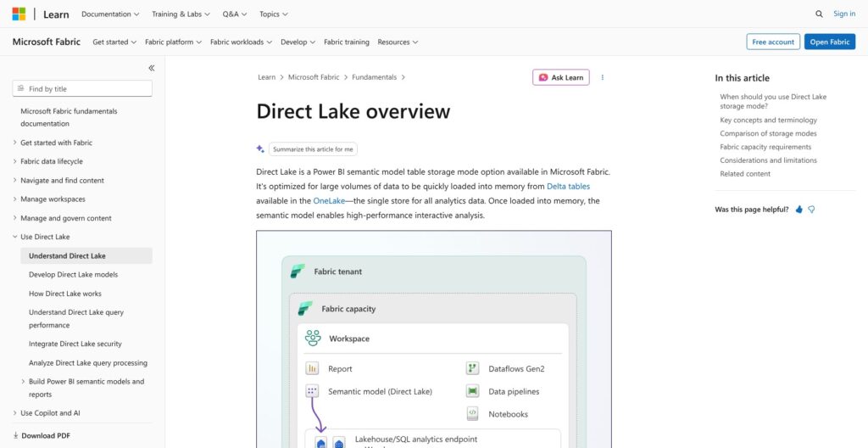Open the more actions vertical dots

coord(603,77)
